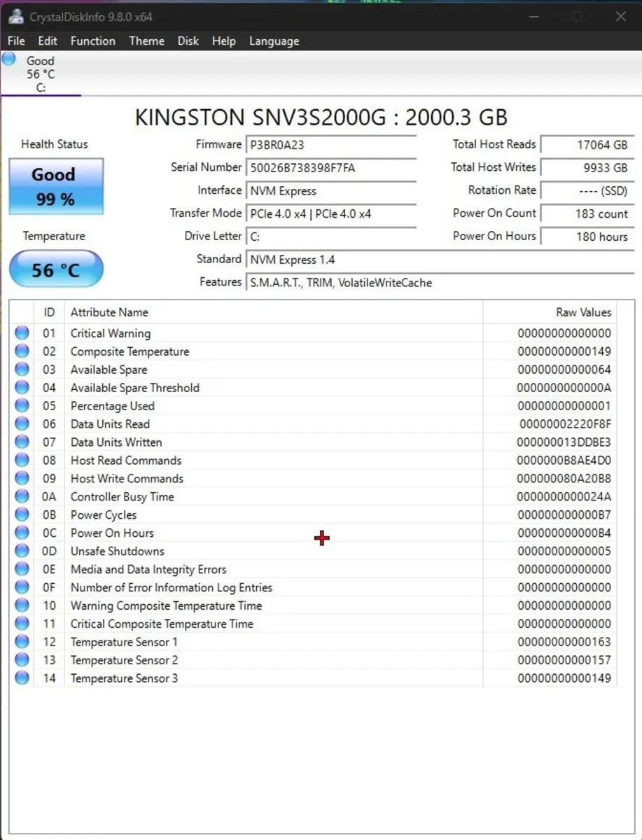The image size is (642, 840).
Task: Click the Raw Values column header
Action: click(550, 312)
